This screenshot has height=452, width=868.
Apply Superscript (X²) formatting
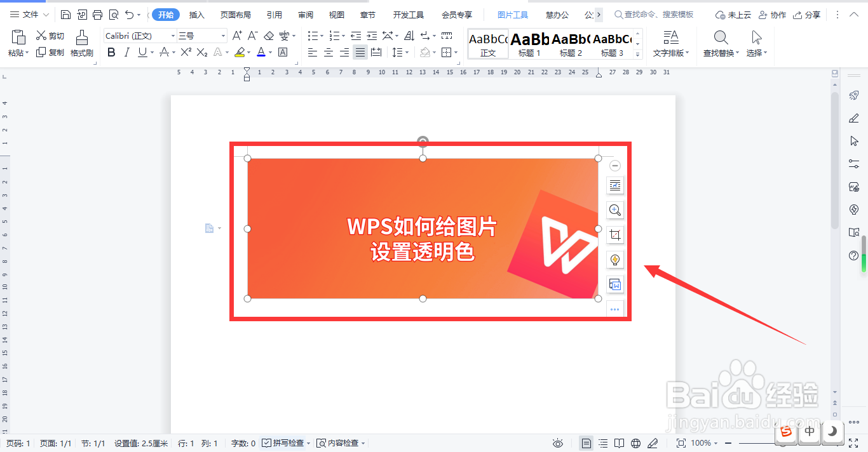click(186, 52)
